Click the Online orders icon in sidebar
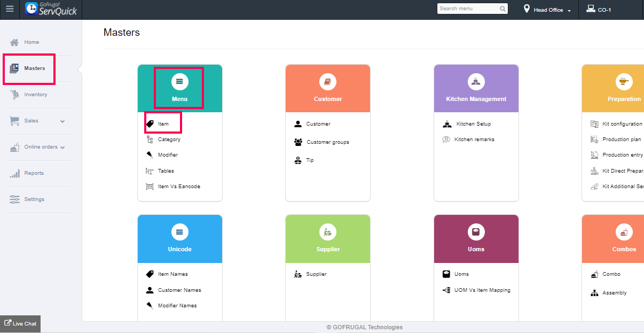 tap(14, 147)
